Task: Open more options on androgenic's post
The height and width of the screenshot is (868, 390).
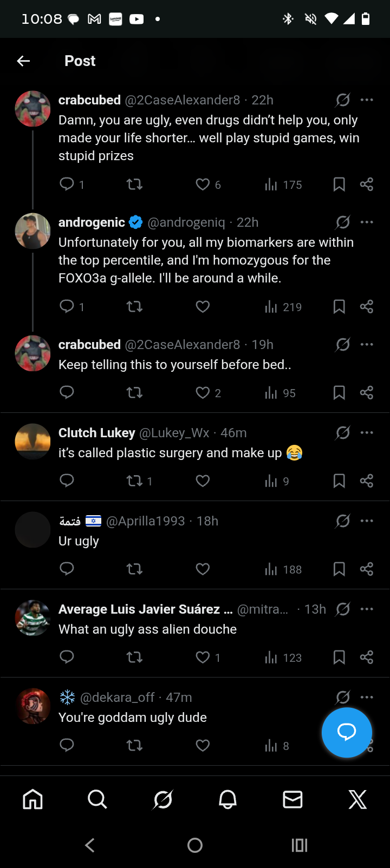Action: (367, 222)
